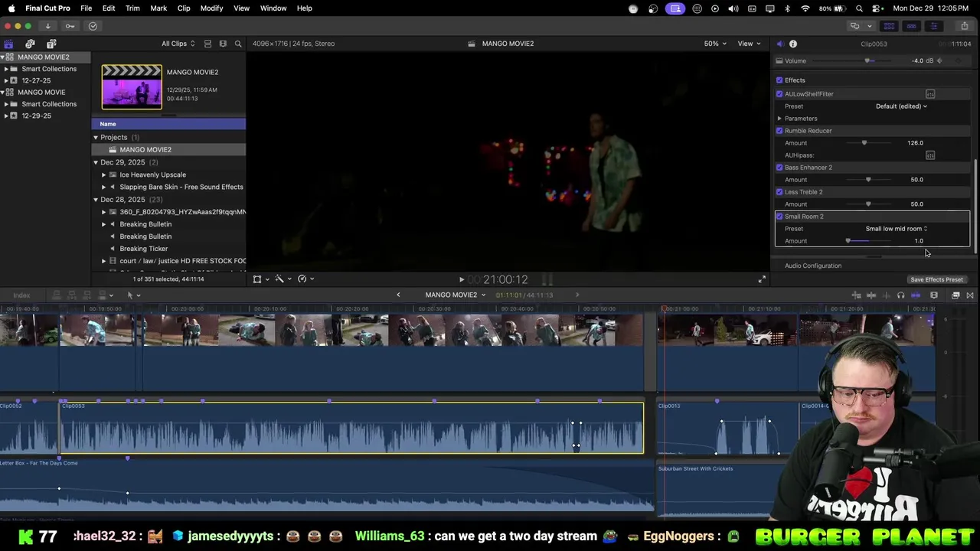Screen dimensions: 980x551
Task: Turn off Less Treble 2 effect
Action: click(779, 192)
